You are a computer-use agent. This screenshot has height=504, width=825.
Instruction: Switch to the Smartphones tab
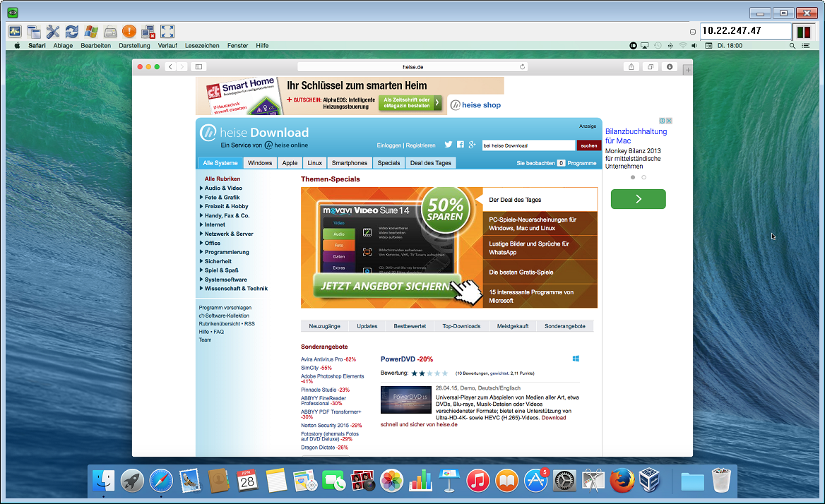[350, 163]
